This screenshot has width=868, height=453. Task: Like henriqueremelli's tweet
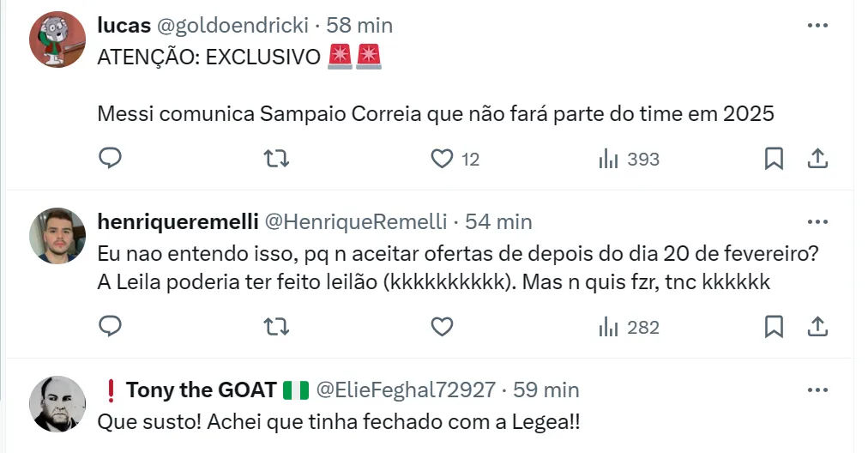[x=442, y=327]
